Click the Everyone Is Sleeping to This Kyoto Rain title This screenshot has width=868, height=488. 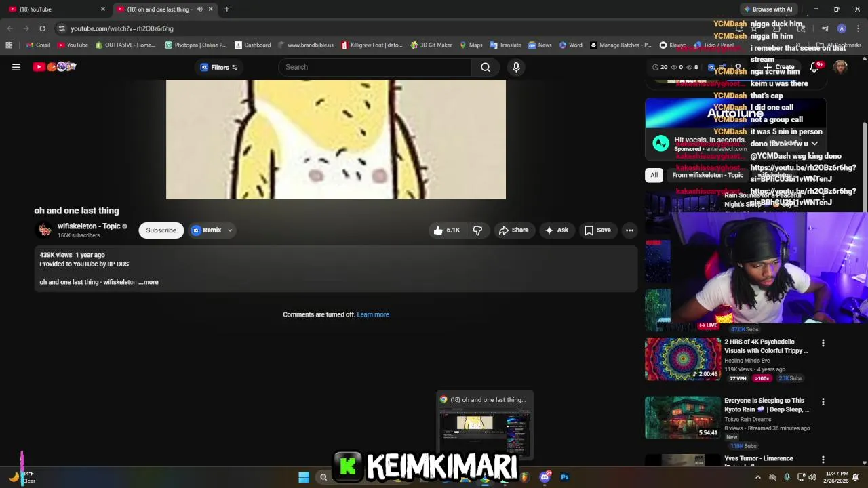tap(766, 405)
